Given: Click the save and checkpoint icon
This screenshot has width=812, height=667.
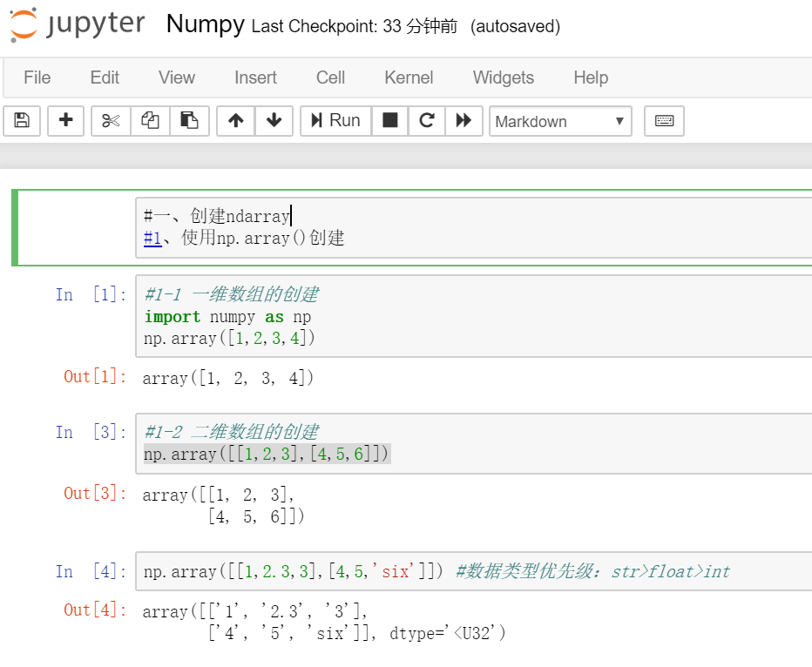Looking at the screenshot, I should tap(22, 120).
